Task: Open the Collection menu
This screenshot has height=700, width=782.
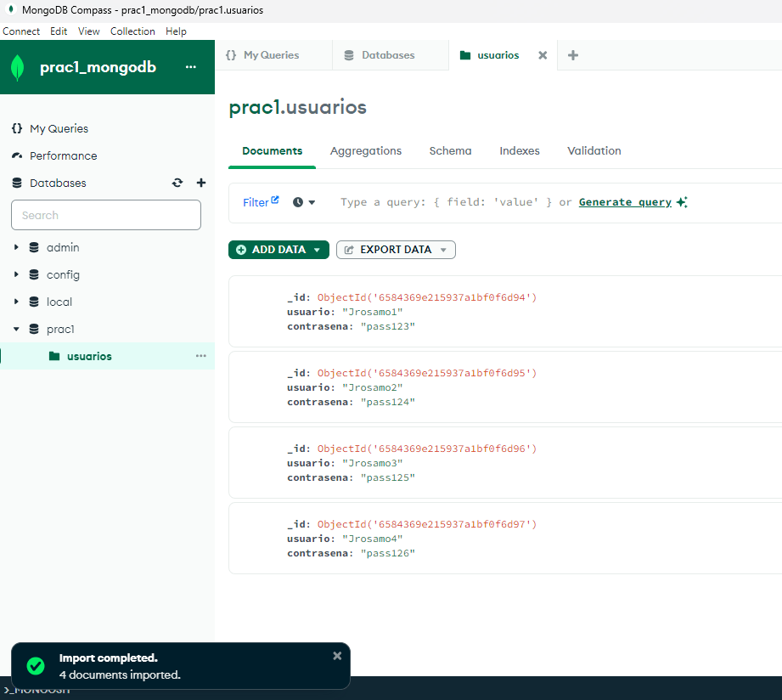Action: coord(132,31)
